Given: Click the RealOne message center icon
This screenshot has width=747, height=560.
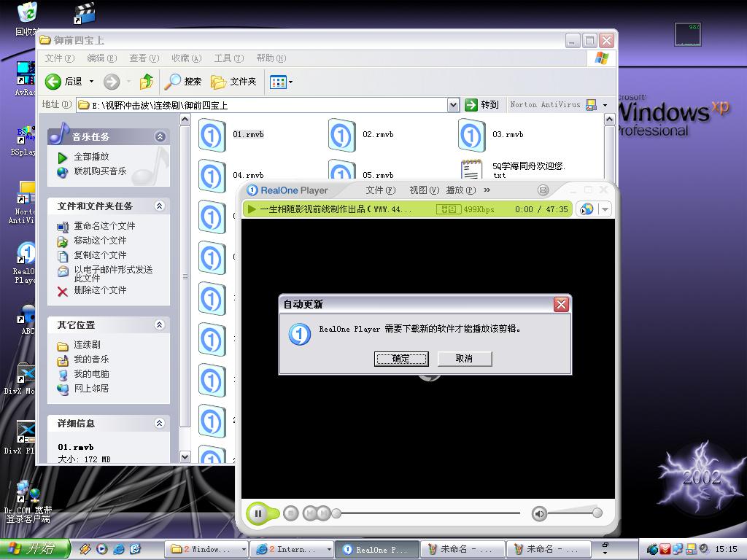Looking at the screenshot, I should [x=543, y=190].
